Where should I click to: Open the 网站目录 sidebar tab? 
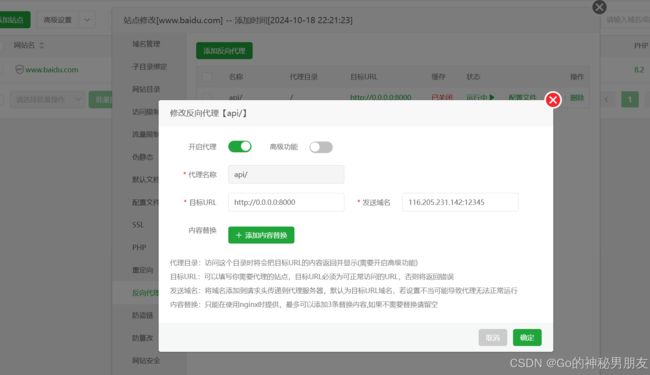(x=146, y=89)
